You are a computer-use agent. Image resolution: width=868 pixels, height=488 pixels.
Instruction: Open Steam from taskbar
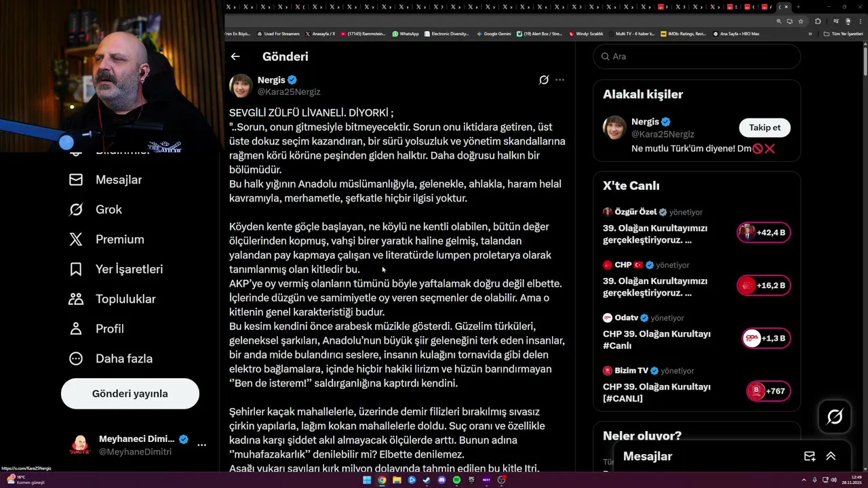point(427,480)
